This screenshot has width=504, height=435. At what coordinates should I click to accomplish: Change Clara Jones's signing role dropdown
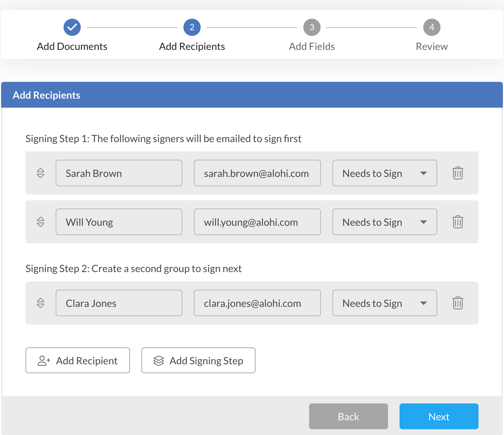click(384, 303)
